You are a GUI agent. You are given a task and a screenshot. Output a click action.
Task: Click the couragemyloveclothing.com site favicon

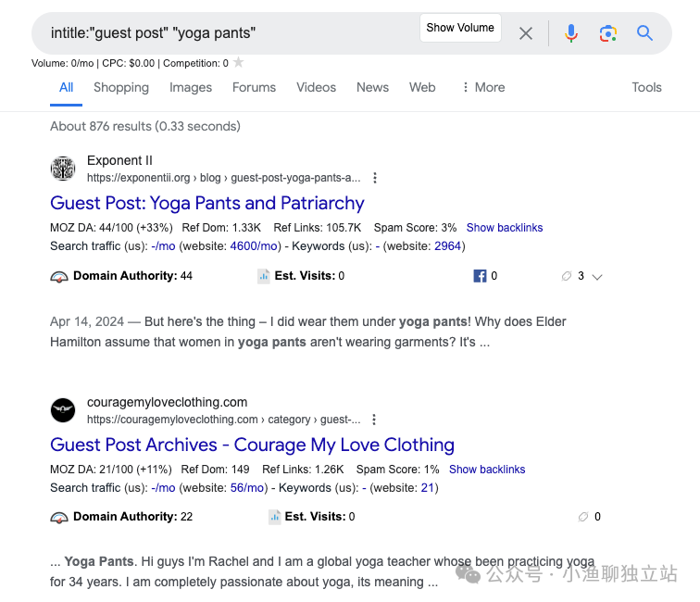coord(63,410)
